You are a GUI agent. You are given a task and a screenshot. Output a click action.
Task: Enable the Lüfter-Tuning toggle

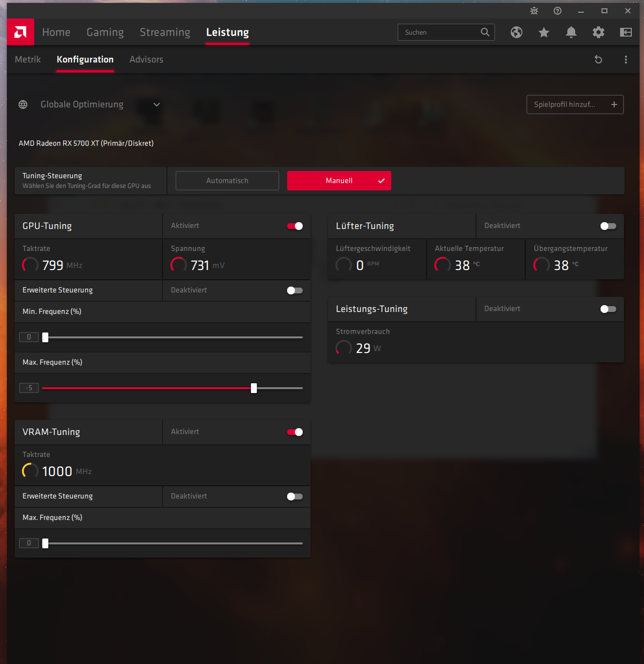[x=608, y=226]
